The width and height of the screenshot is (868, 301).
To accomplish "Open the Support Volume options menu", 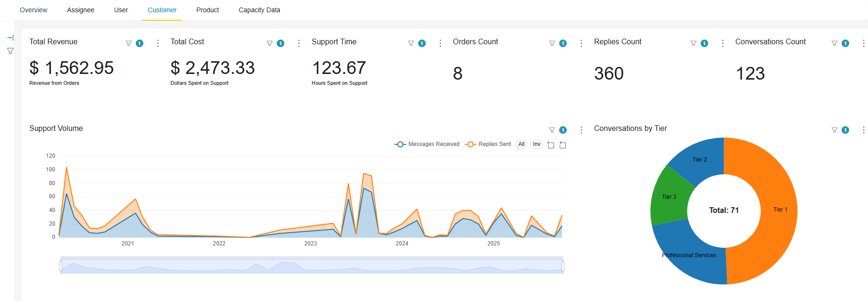I will pos(581,130).
